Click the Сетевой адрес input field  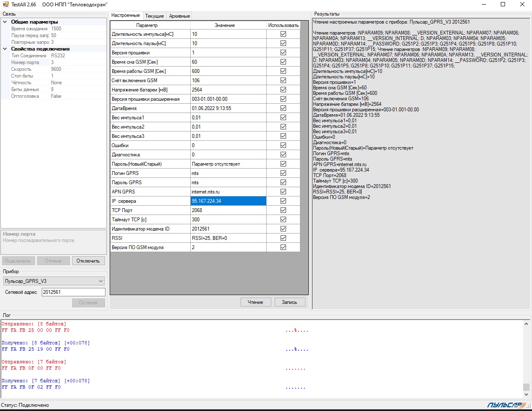[x=73, y=292]
